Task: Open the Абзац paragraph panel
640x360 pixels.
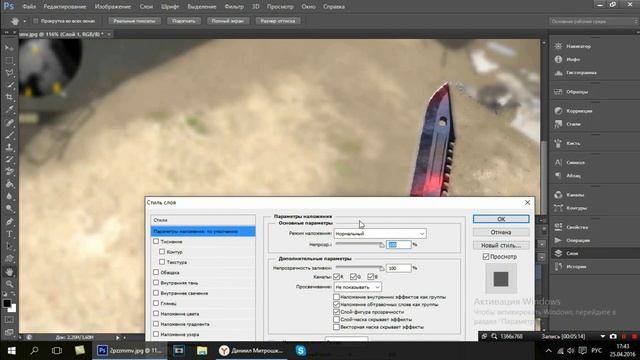Action: 568,176
